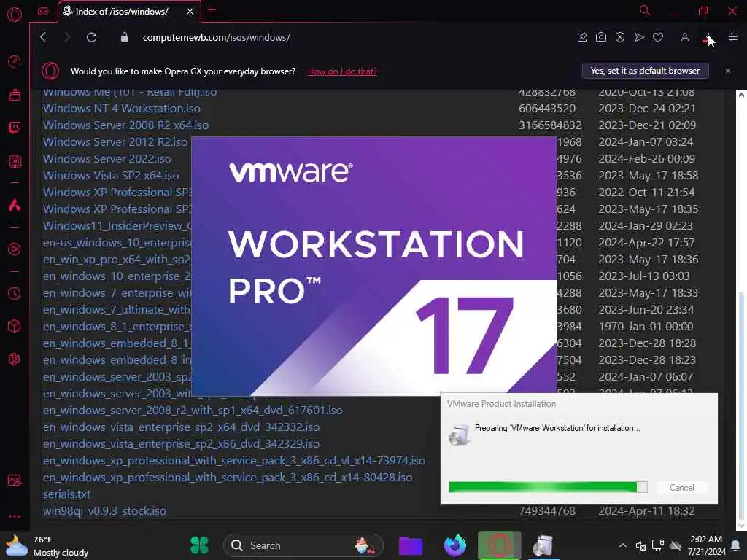Open GX Cleaner chip icon in the sidebar
Screen dimensions: 747x560
(x=15, y=161)
